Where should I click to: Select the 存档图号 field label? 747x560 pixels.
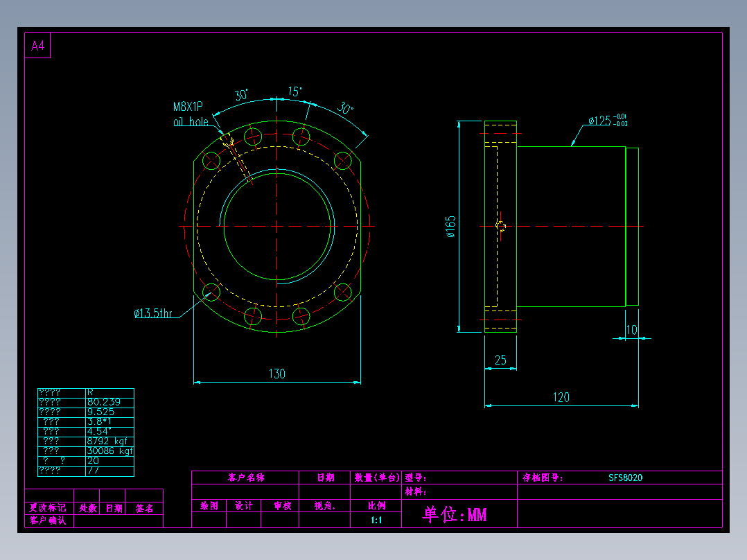pos(543,478)
